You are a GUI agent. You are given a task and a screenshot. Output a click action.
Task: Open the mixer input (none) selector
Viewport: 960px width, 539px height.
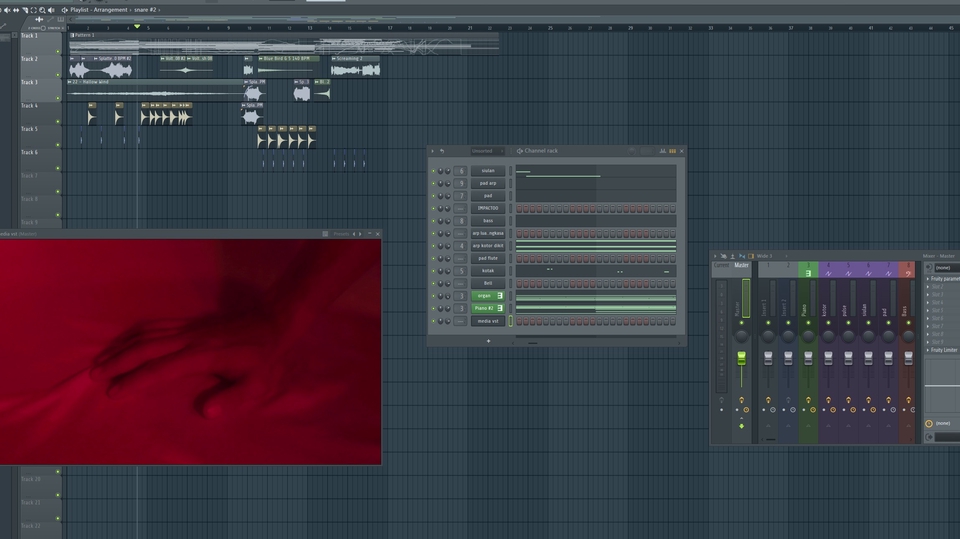tap(948, 268)
